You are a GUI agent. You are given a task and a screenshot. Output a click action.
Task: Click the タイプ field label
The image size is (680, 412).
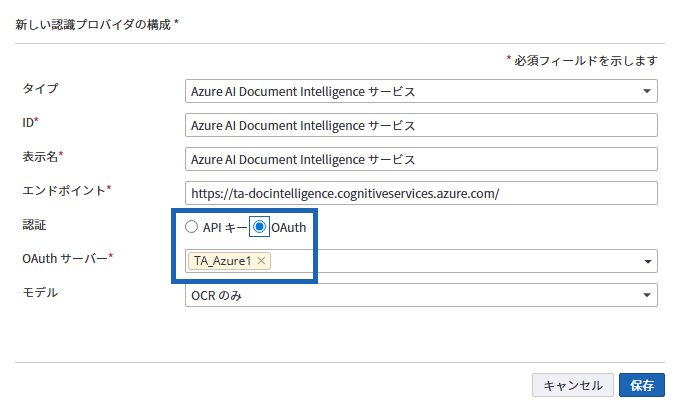pyautogui.click(x=40, y=89)
